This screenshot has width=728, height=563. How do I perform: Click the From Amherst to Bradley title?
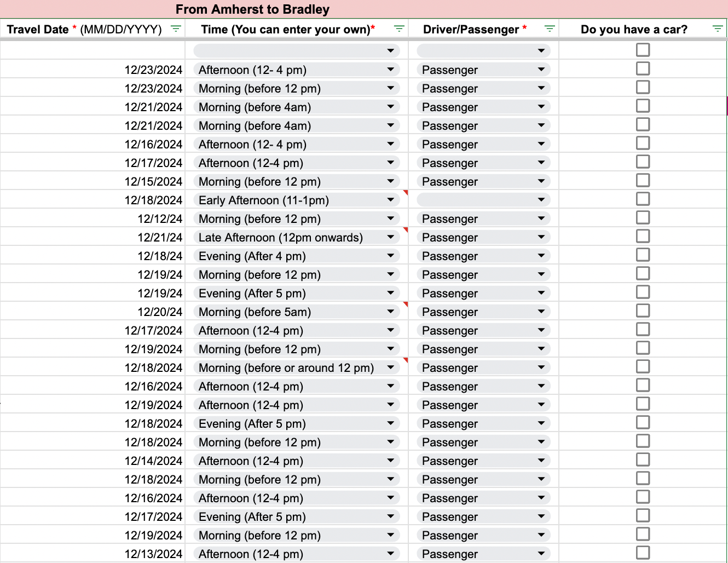point(252,9)
